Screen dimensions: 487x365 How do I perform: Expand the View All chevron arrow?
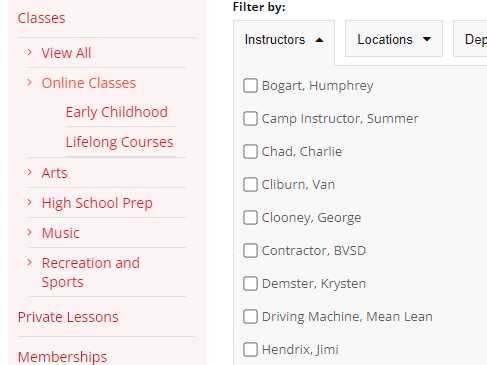click(30, 52)
